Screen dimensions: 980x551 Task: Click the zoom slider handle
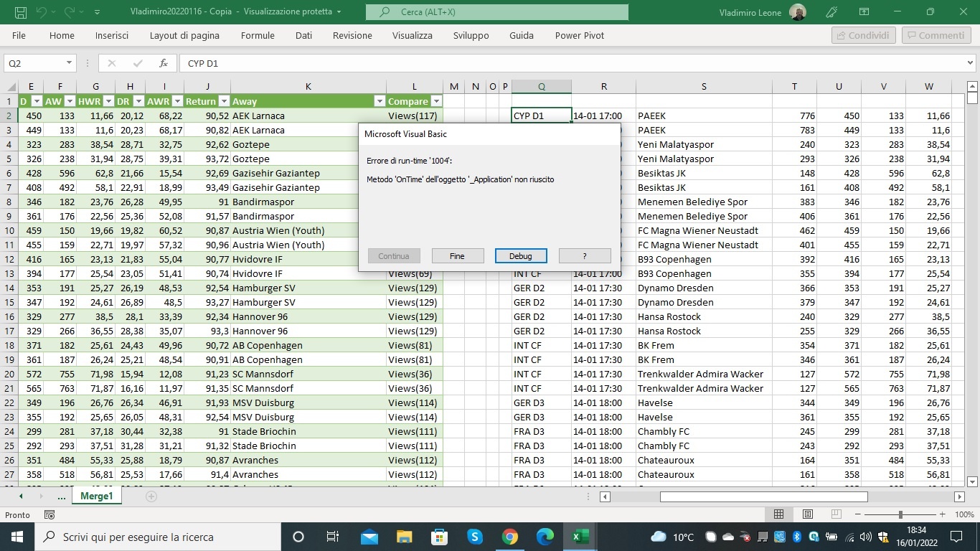tap(900, 514)
